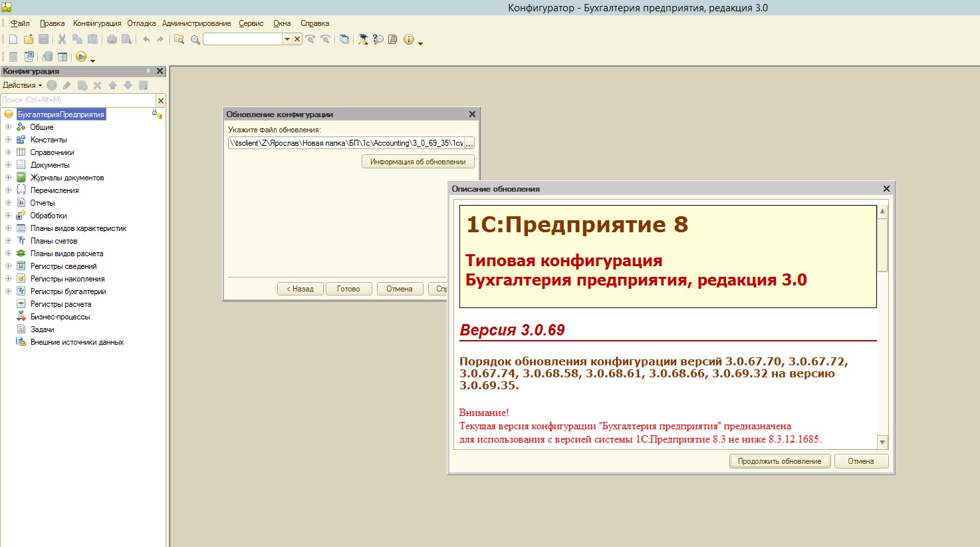Click the Paste clipboard icon
The image size is (980, 547).
pyautogui.click(x=93, y=39)
